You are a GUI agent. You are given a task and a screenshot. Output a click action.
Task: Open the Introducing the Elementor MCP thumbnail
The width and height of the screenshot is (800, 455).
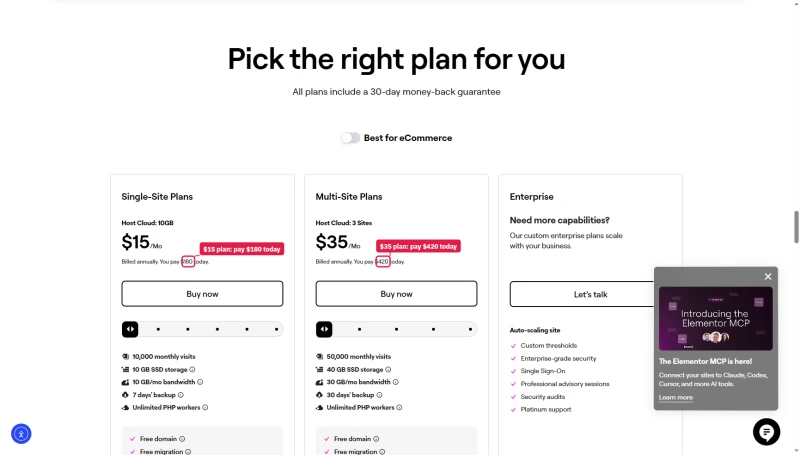click(x=715, y=319)
